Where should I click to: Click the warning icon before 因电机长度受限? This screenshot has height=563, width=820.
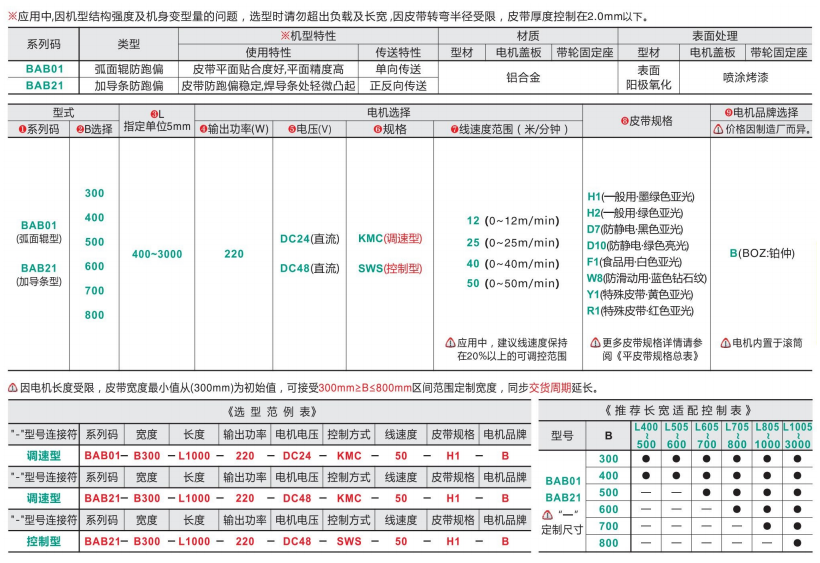pos(11,388)
